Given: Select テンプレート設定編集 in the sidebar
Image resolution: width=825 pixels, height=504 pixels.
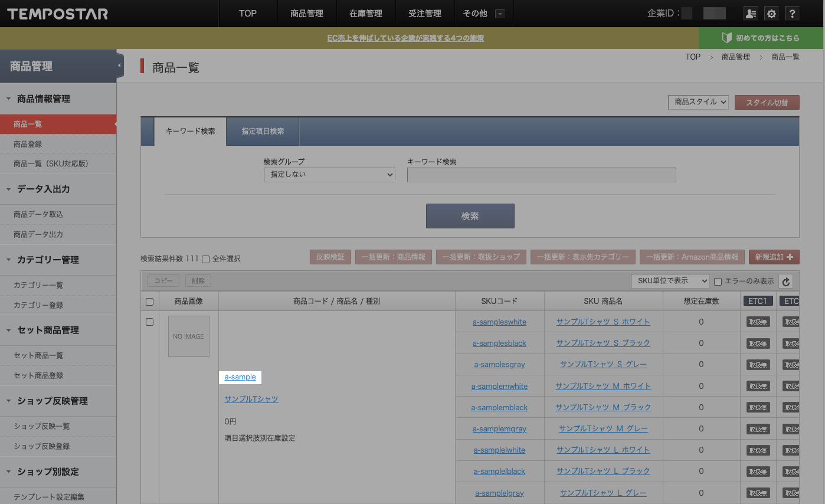Looking at the screenshot, I should (x=58, y=497).
